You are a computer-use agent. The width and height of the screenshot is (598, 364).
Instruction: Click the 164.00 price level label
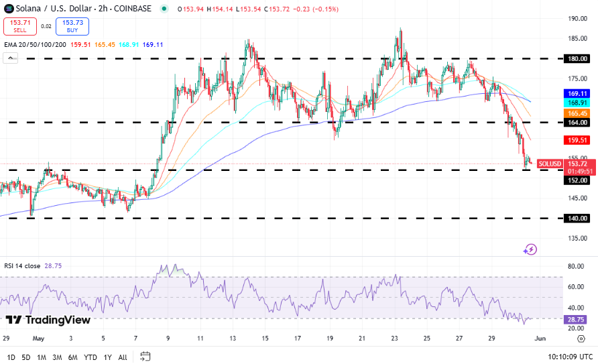(x=577, y=123)
